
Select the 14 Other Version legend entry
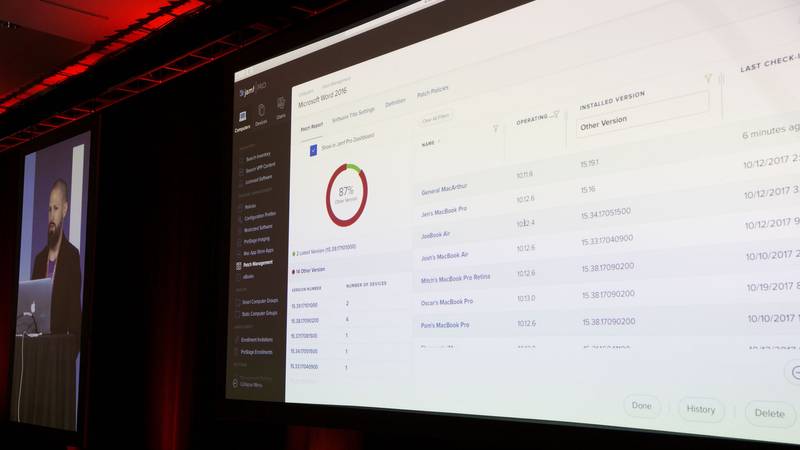pos(309,271)
